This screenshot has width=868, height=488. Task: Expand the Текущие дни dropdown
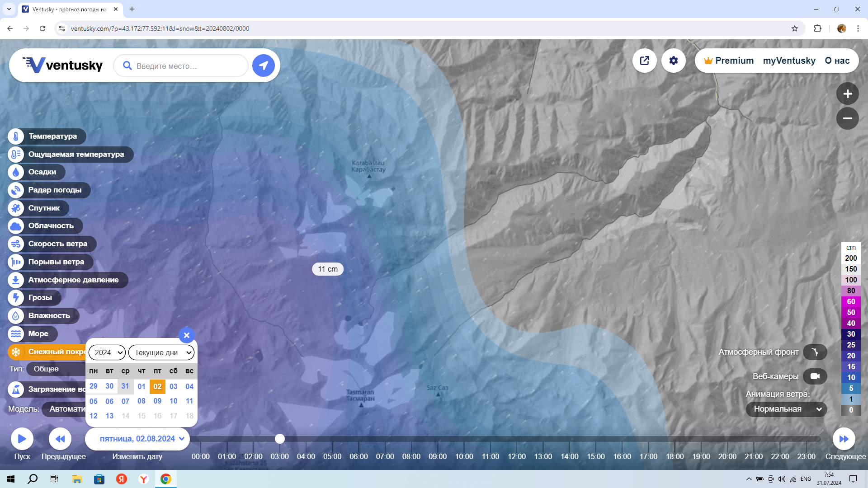[x=161, y=352]
